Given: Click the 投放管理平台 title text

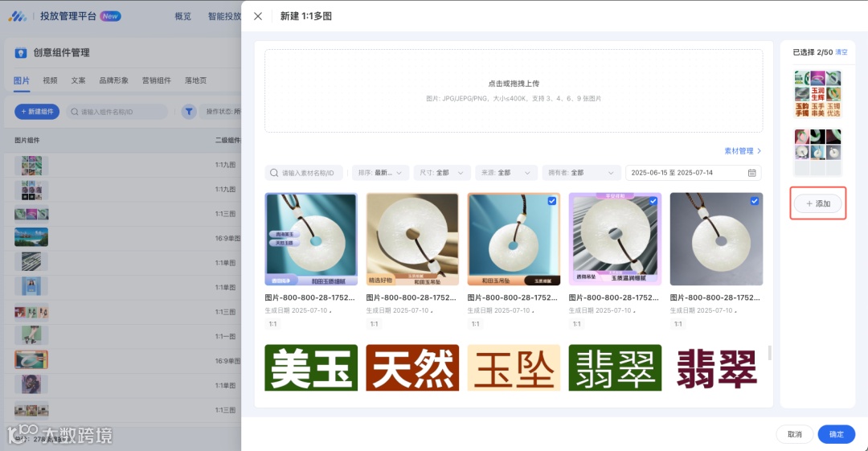Looking at the screenshot, I should [x=68, y=16].
